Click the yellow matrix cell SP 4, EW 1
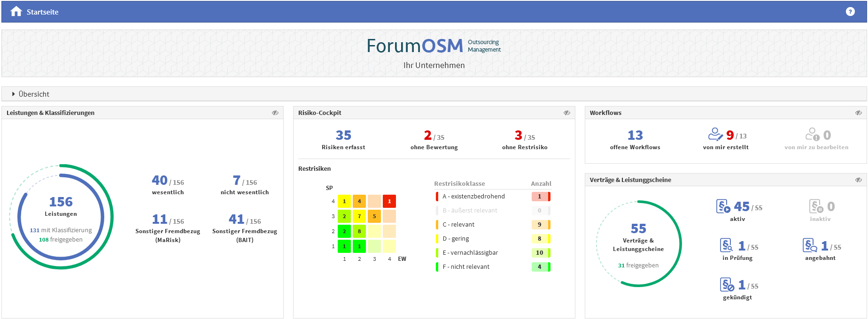Image resolution: width=868 pixels, height=319 pixels. 344,201
